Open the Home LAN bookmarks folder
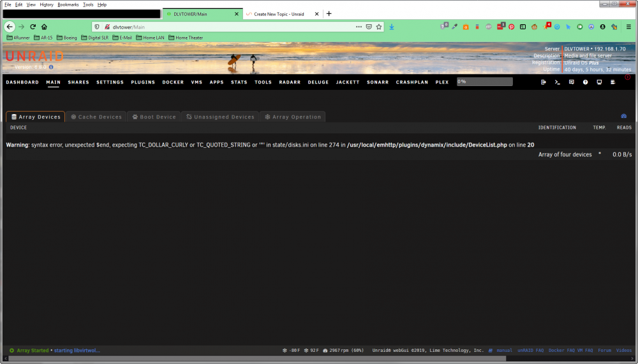638x364 pixels. [150, 38]
